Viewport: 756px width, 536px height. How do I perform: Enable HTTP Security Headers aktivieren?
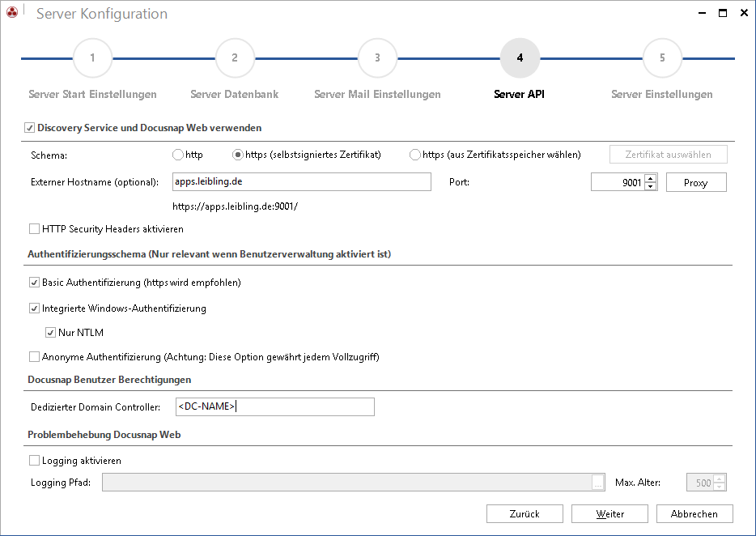[34, 228]
